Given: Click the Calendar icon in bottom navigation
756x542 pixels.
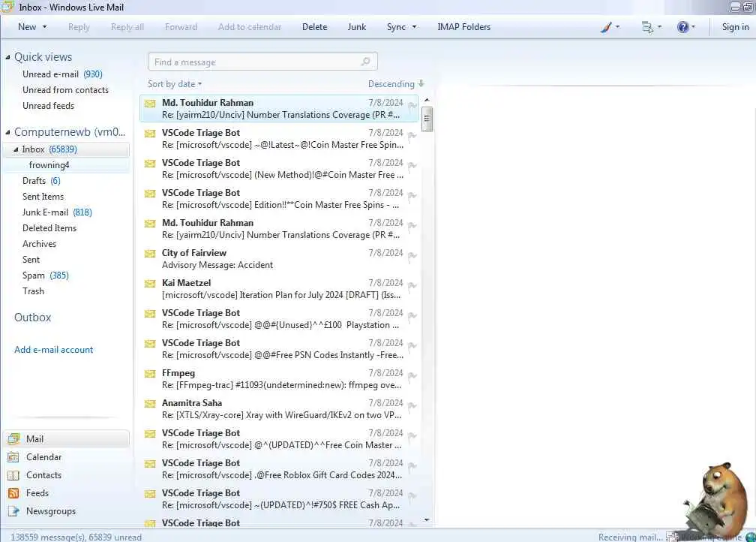Looking at the screenshot, I should pyautogui.click(x=14, y=456).
